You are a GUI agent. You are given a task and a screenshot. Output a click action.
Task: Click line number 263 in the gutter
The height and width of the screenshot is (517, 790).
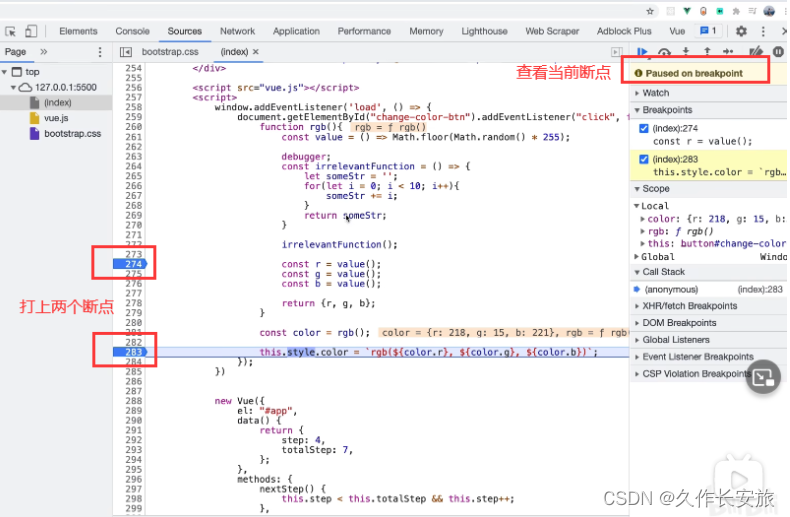134,157
